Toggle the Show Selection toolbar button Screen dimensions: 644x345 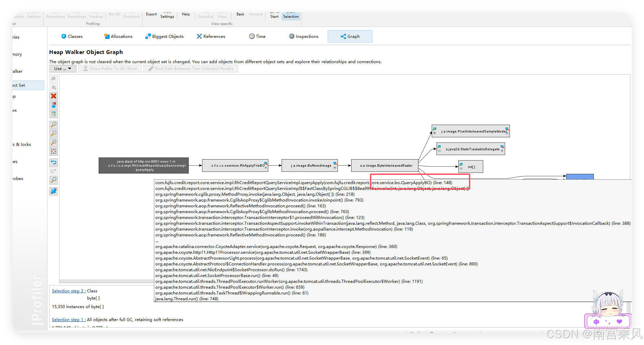pos(291,16)
